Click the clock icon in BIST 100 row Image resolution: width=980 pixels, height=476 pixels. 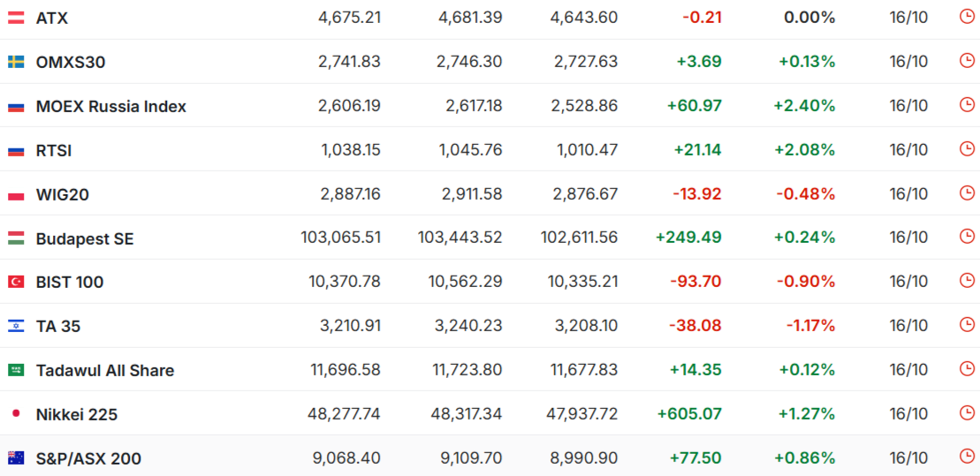coord(967,281)
